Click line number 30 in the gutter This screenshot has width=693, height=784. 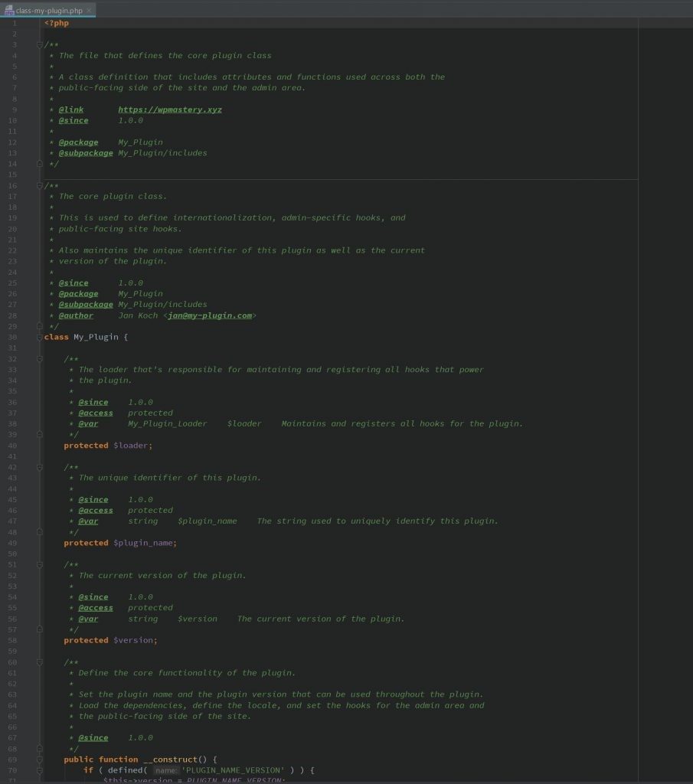pos(12,338)
